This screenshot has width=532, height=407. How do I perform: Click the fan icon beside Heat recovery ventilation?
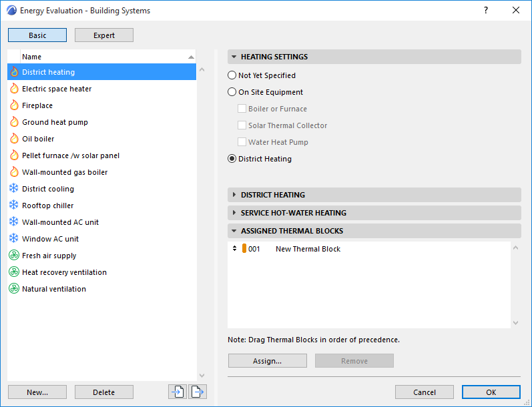point(13,272)
